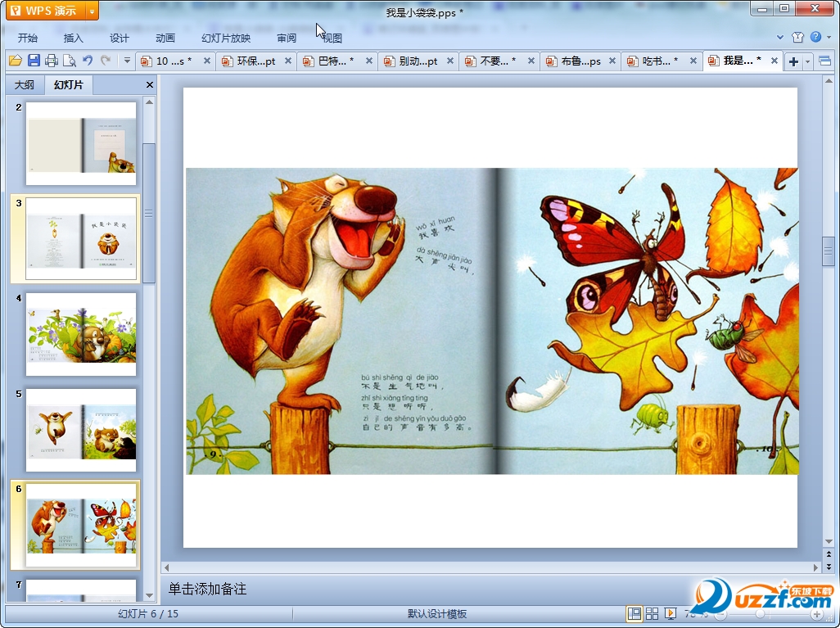
Task: Go to previous slide double-arrow button
Action: pyautogui.click(x=829, y=554)
